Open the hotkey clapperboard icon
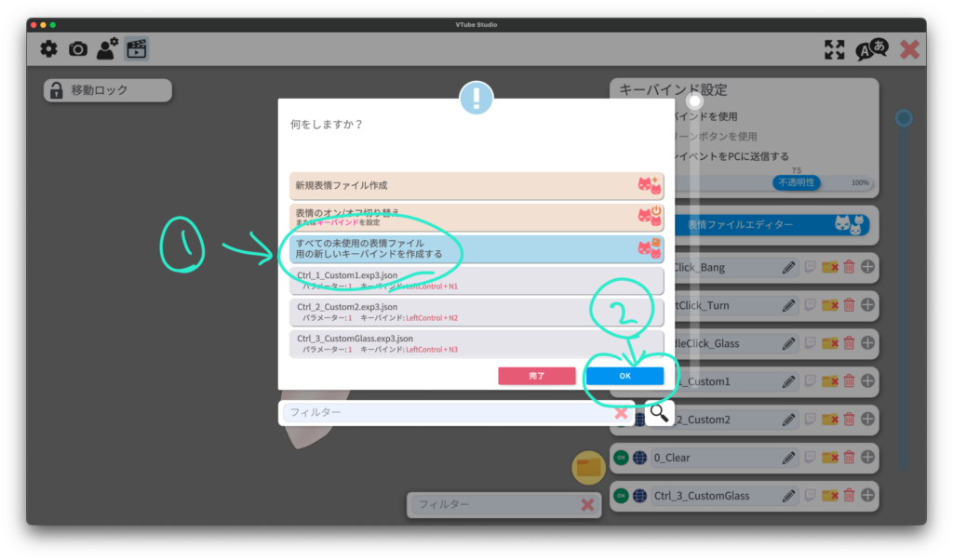Image resolution: width=953 pixels, height=560 pixels. tap(137, 49)
